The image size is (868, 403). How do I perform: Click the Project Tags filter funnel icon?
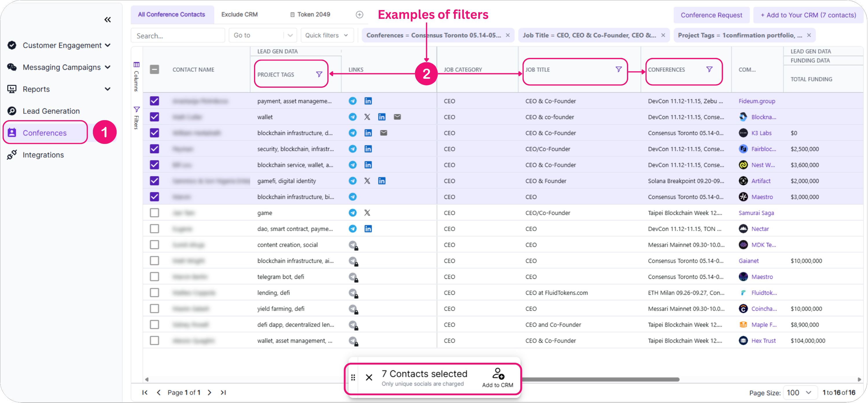point(319,74)
